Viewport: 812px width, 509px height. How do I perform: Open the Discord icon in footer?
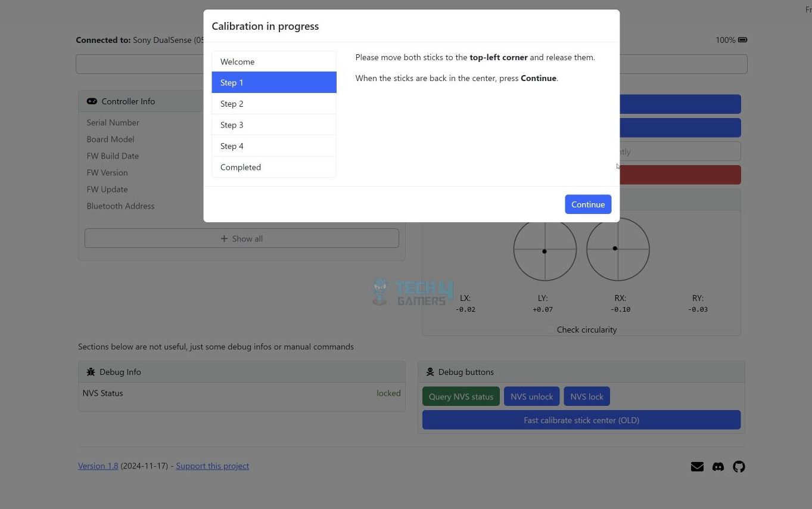[718, 467]
